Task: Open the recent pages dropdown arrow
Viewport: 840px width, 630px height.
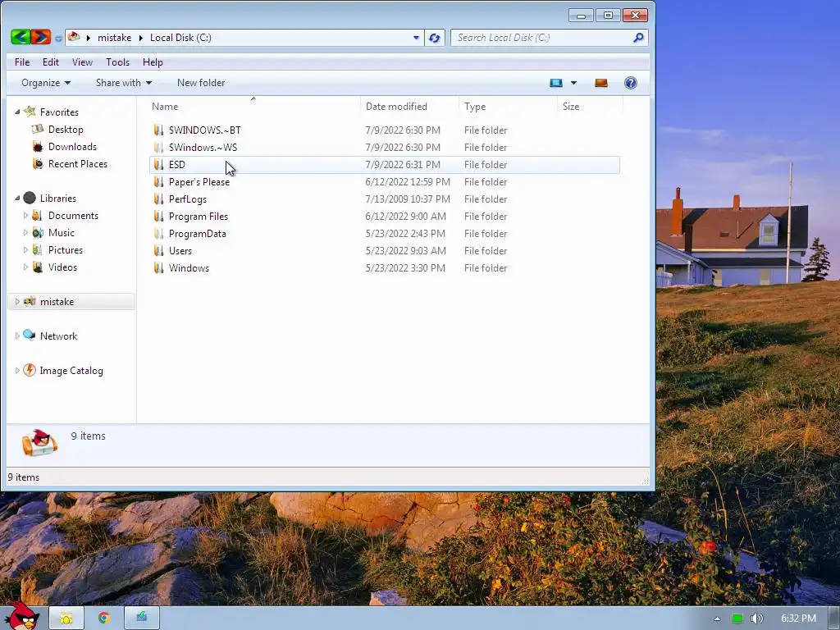Action: click(x=58, y=39)
